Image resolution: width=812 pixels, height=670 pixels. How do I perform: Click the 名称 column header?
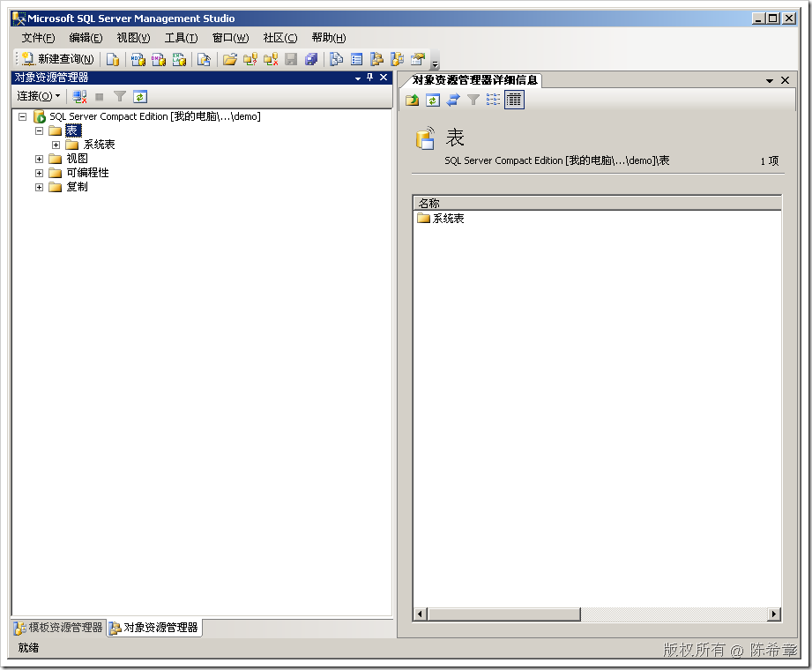click(597, 203)
